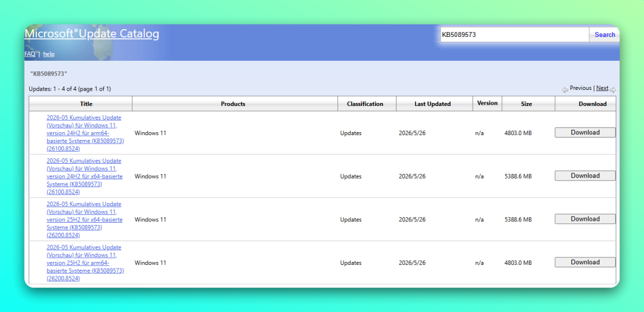Open 25H2 x64 update (26200.8524) link
The width and height of the screenshot is (644, 312).
tap(85, 219)
